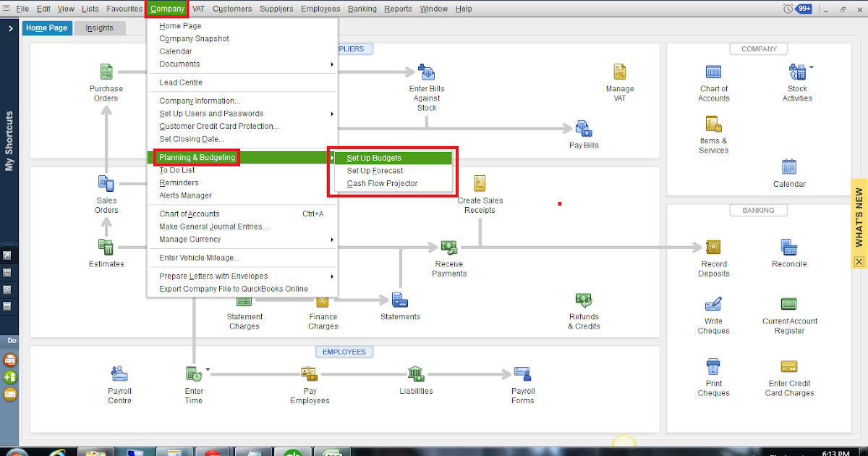The image size is (868, 456).
Task: Open Record Deposits
Action: [x=713, y=247]
